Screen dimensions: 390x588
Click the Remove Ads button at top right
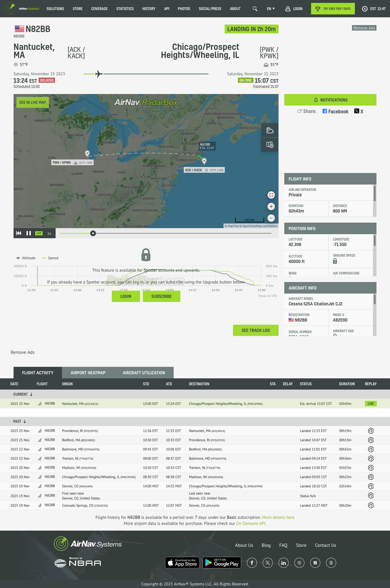(x=364, y=28)
